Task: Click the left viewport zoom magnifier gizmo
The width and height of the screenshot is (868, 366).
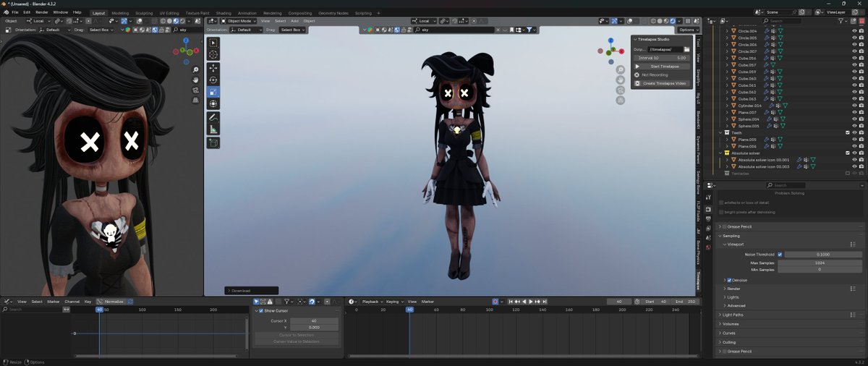Action: pyautogui.click(x=195, y=69)
